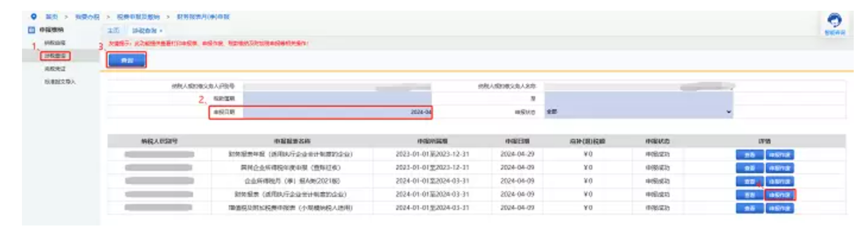Image resolution: width=868 pixels, height=232 pixels.
Task: Click the 税款属期 end date field after 至
Action: click(639, 98)
